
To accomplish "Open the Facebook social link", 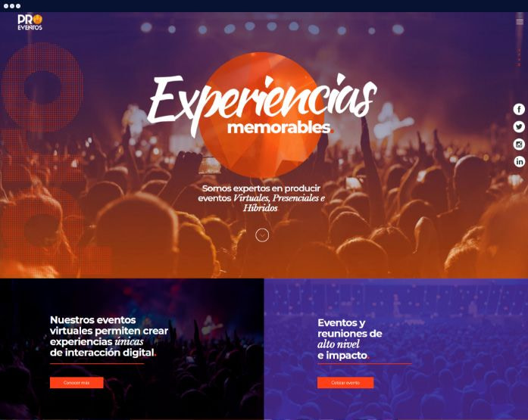I will coord(519,109).
